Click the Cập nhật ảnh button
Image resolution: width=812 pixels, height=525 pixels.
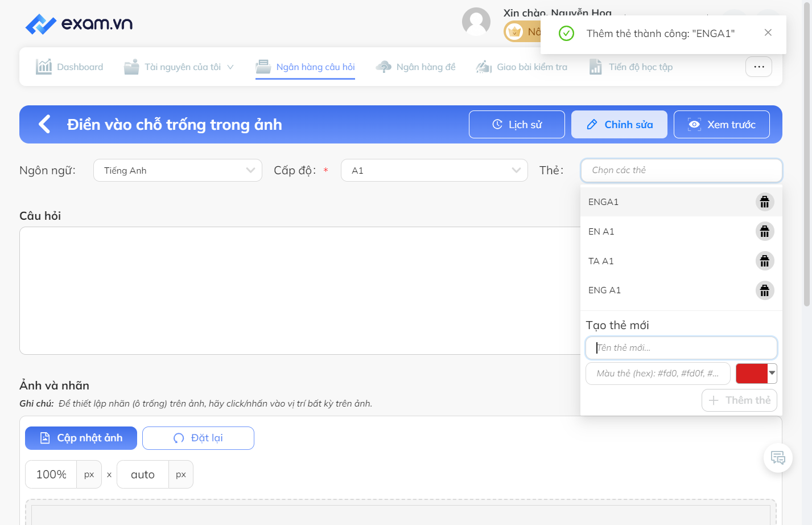pyautogui.click(x=81, y=438)
